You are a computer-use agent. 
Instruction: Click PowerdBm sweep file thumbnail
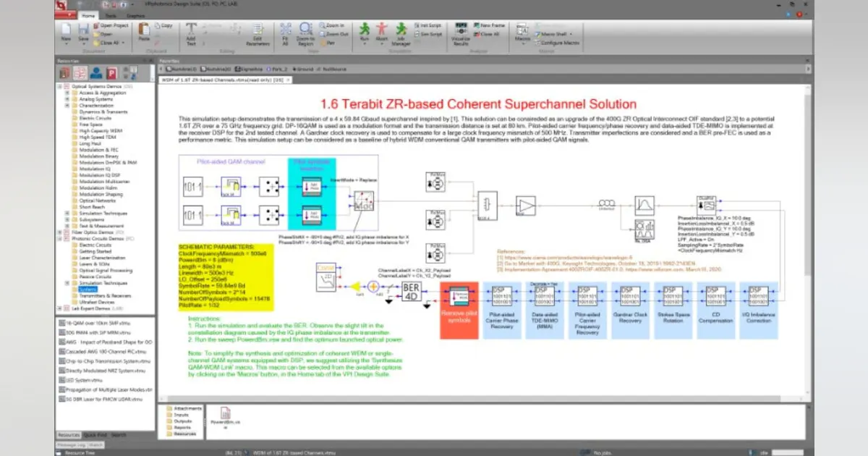click(x=225, y=416)
